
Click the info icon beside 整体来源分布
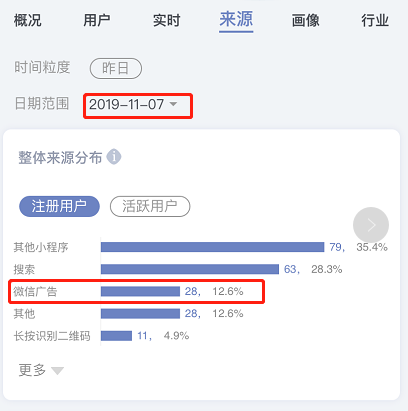114,157
